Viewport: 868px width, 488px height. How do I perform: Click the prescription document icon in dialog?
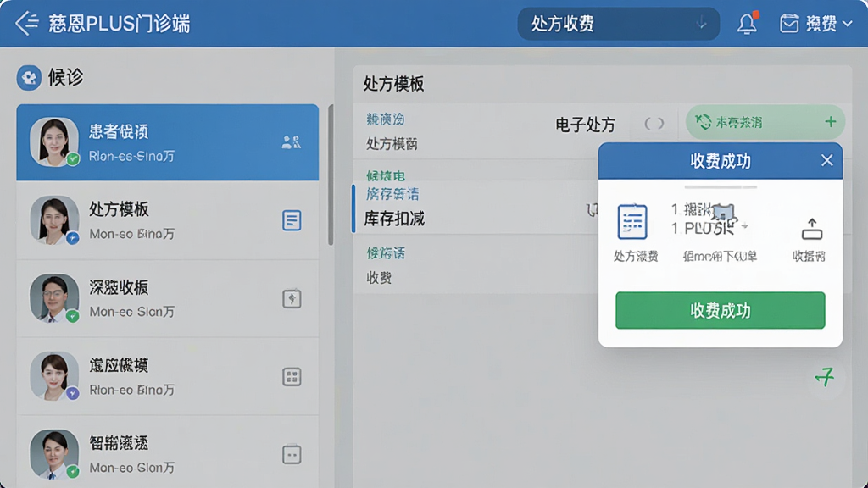coord(632,221)
